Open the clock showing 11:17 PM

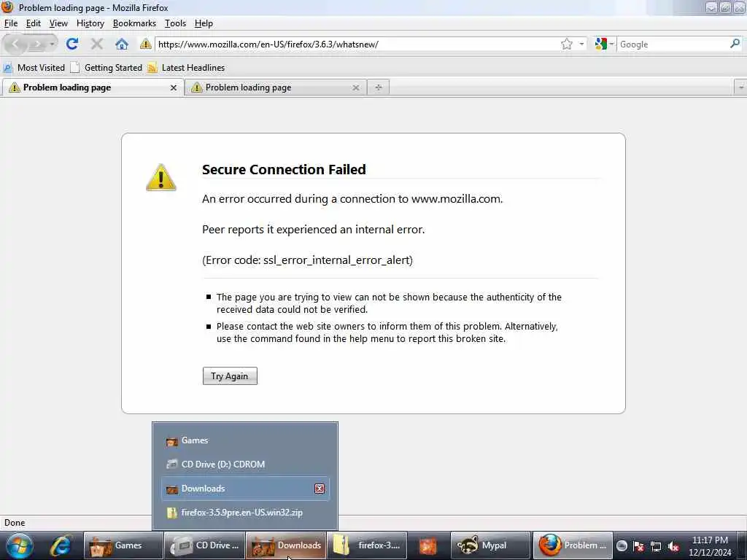click(x=710, y=540)
